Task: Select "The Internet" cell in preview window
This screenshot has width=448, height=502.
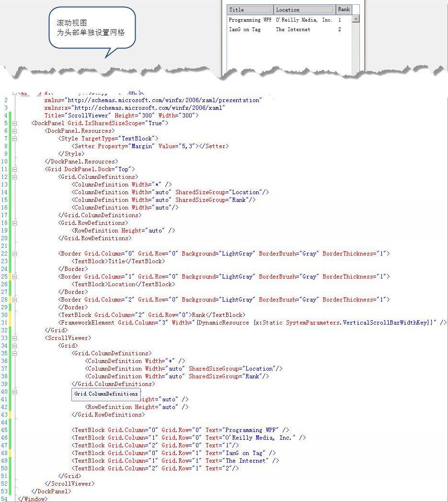Action: (293, 29)
